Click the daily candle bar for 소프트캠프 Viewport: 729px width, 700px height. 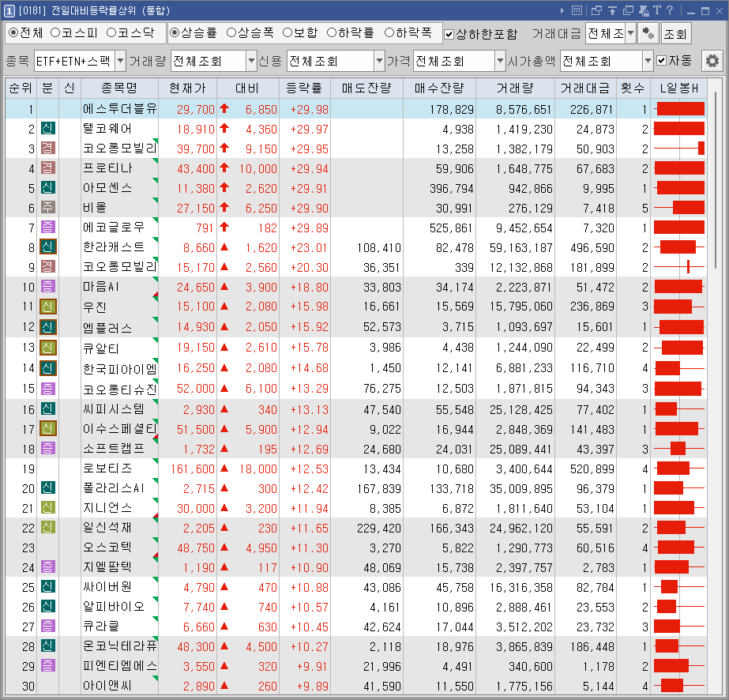(679, 449)
